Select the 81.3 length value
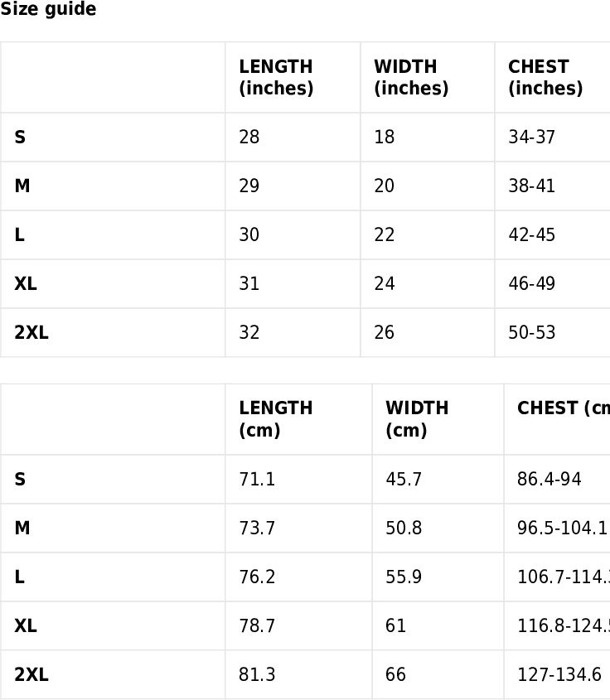610x700 pixels. pyautogui.click(x=257, y=675)
